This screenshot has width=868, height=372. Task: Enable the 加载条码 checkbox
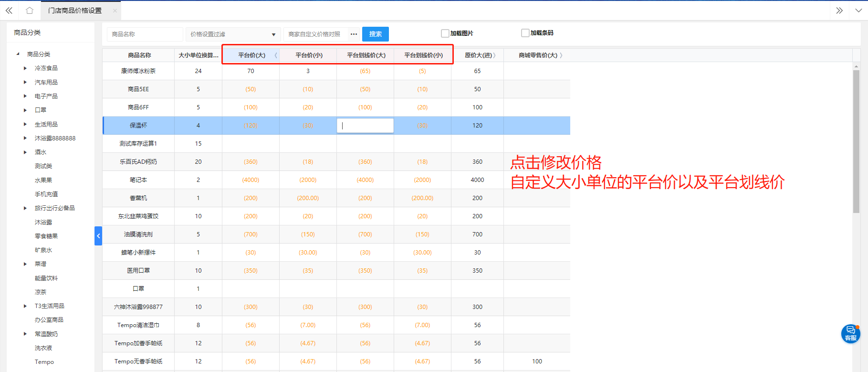(x=525, y=33)
